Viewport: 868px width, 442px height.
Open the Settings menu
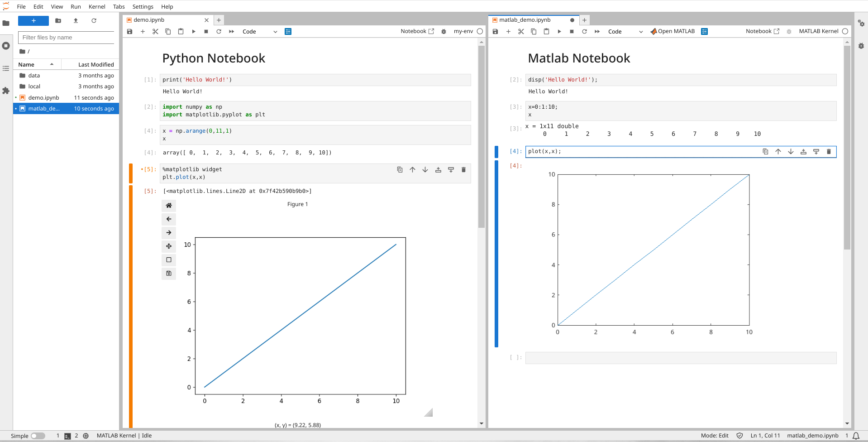(143, 6)
